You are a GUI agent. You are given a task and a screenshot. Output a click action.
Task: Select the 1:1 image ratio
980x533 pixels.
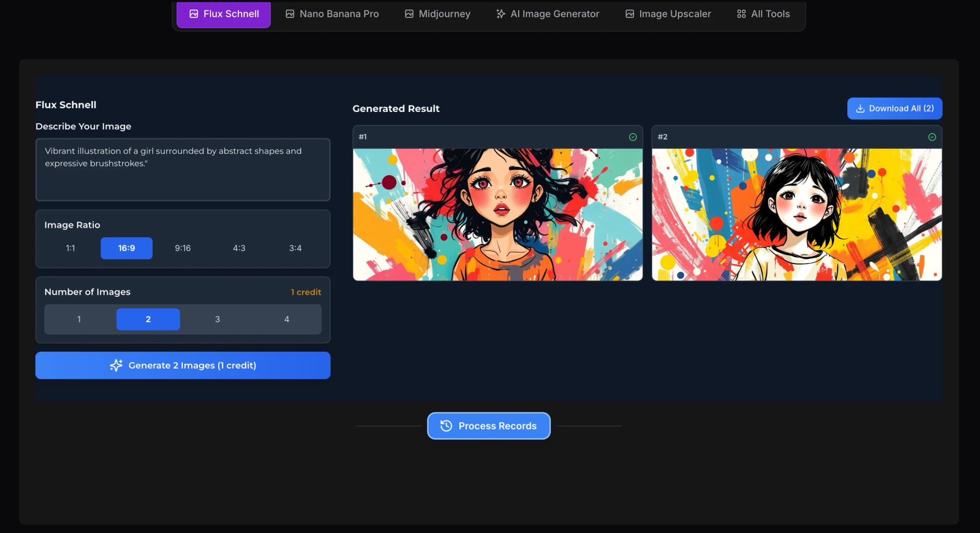tap(70, 248)
